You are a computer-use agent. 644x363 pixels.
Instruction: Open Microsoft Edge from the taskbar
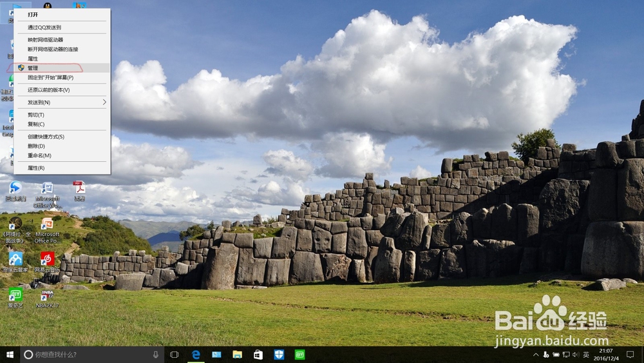click(x=196, y=355)
